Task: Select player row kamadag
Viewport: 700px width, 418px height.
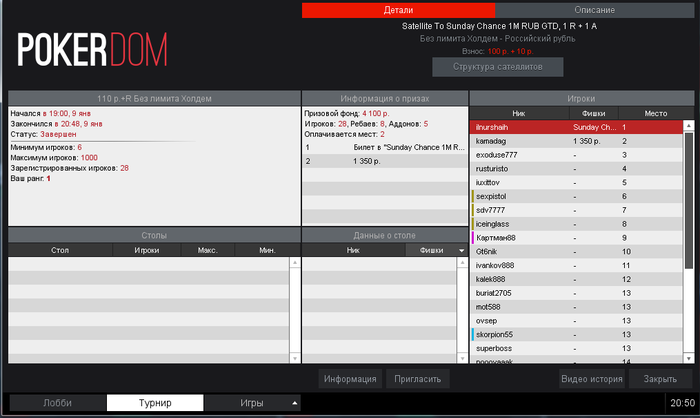Action: pyautogui.click(x=576, y=141)
